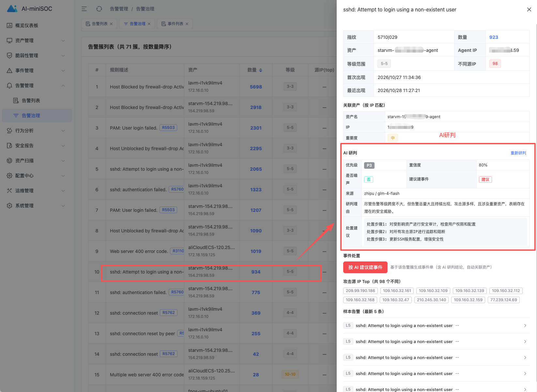
Task: Click the 事件管理 warning triangle icon
Action: click(9, 71)
